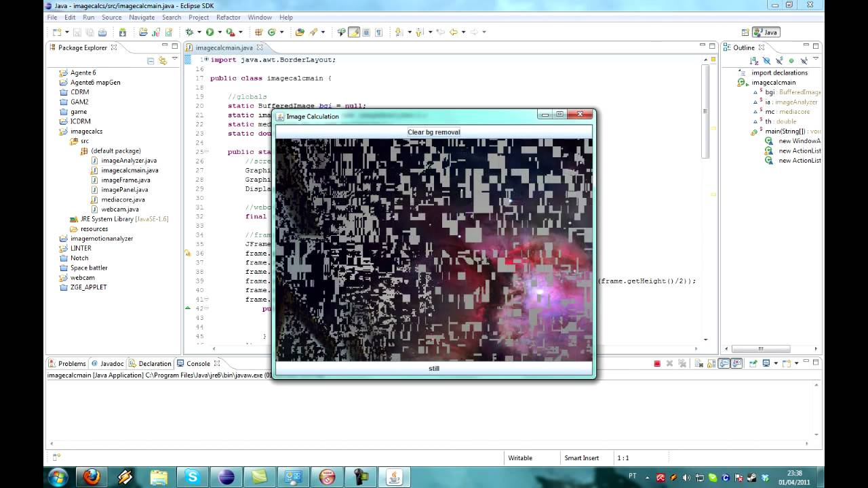
Task: Click the Windows Start orb
Action: click(x=58, y=477)
